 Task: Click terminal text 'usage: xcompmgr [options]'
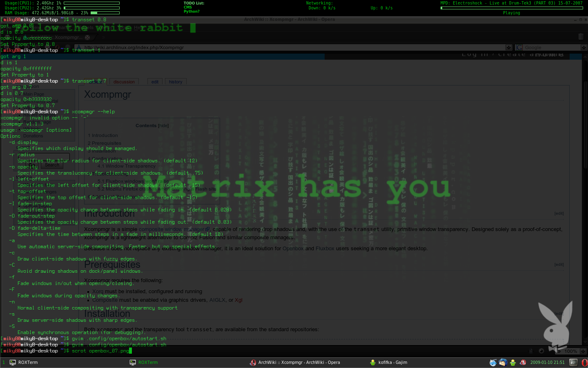36,130
